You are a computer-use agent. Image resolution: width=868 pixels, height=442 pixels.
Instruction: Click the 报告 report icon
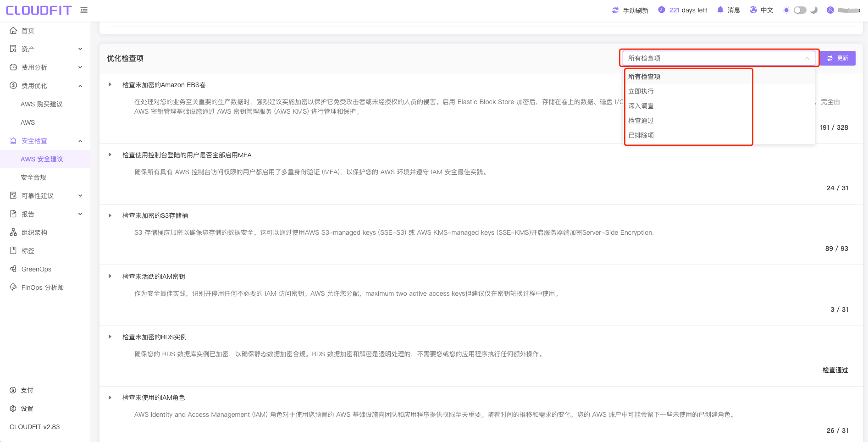[x=13, y=214]
